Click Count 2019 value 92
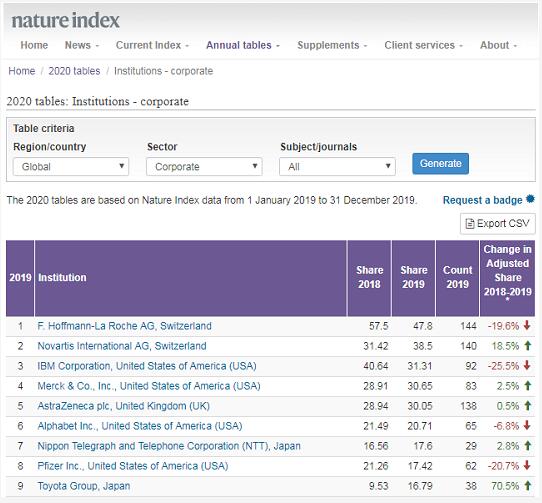This screenshot has height=503, width=542. pos(470,366)
